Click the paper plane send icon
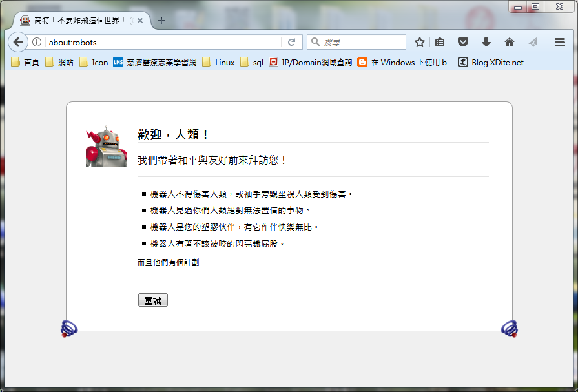 click(x=533, y=42)
